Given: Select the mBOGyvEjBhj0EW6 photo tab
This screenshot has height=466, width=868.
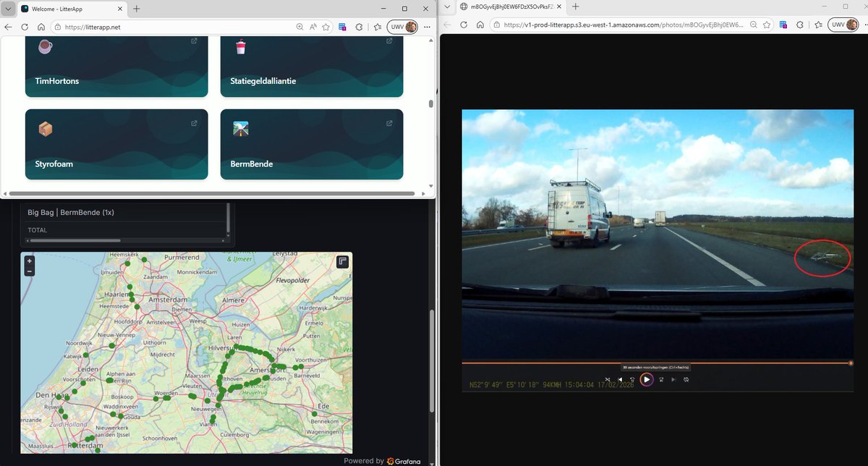Looking at the screenshot, I should point(510,7).
